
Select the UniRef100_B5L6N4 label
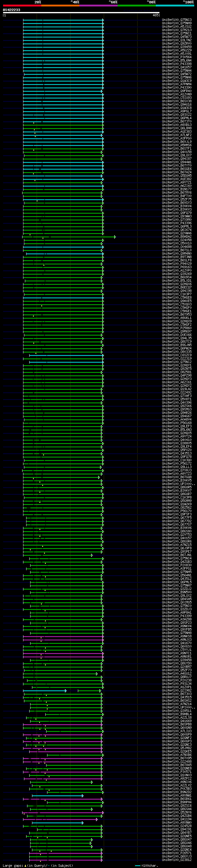point(177,60)
